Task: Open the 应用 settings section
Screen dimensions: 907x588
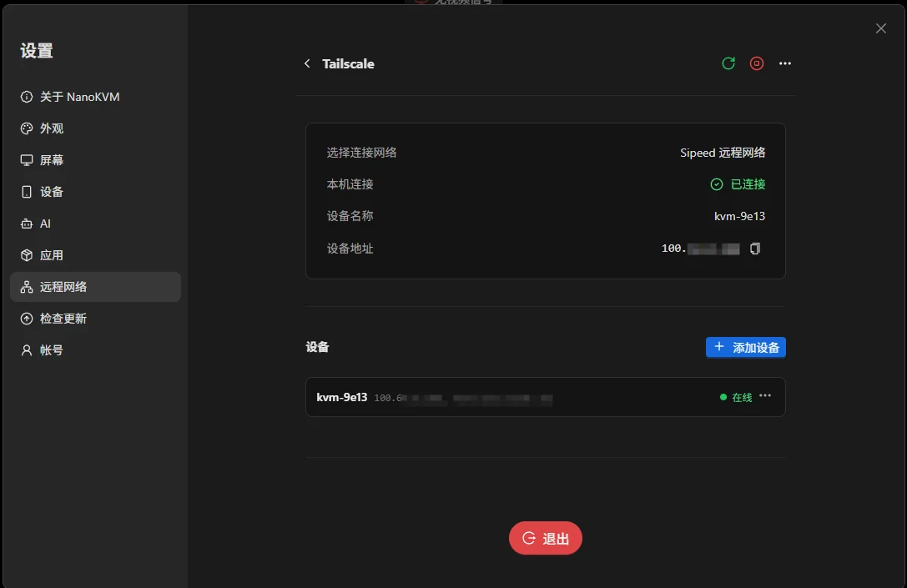Action: click(95, 255)
